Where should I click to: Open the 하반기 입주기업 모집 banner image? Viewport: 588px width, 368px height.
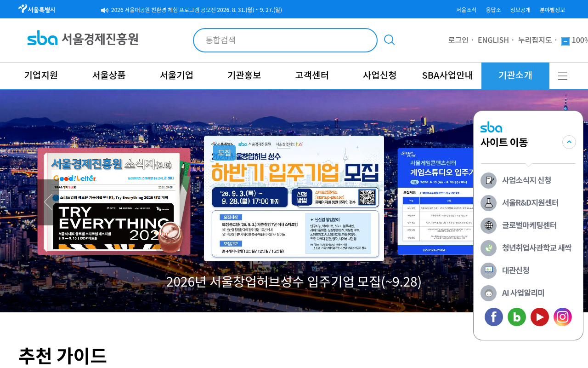294,198
